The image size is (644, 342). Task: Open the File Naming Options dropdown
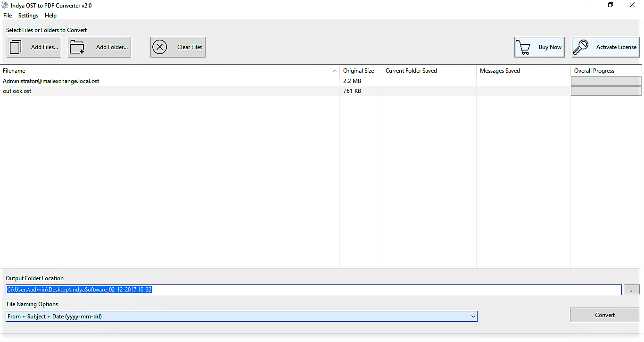point(241,317)
